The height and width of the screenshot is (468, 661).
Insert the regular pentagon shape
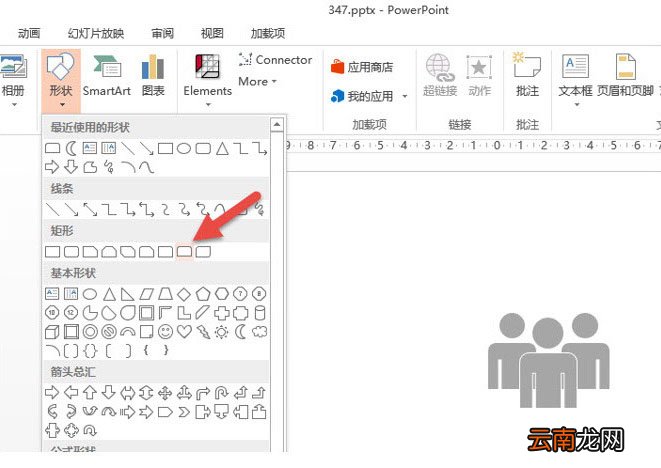(203, 294)
